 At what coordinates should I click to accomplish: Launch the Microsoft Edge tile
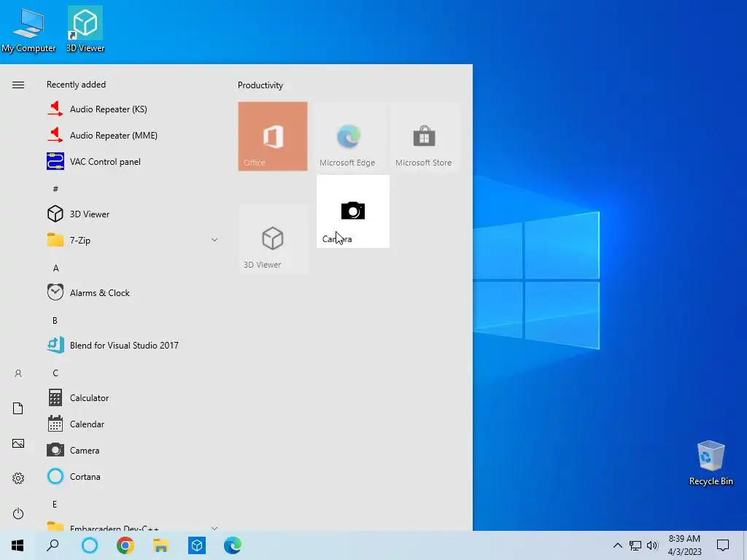point(349,136)
